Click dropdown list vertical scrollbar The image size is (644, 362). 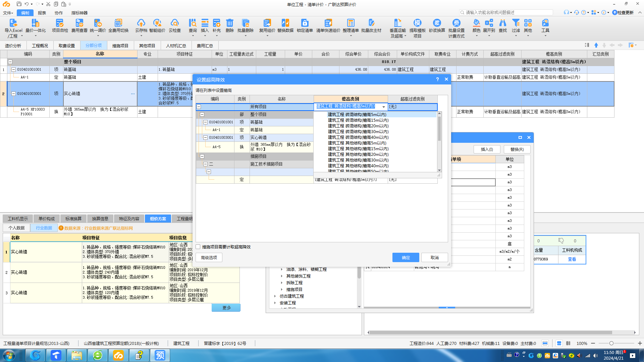[439, 129]
